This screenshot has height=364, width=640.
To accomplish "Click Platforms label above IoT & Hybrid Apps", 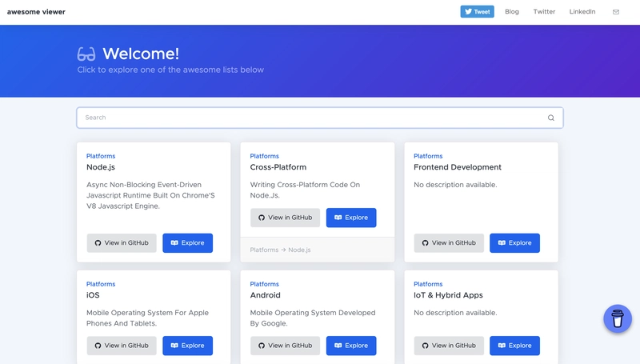I will (428, 284).
